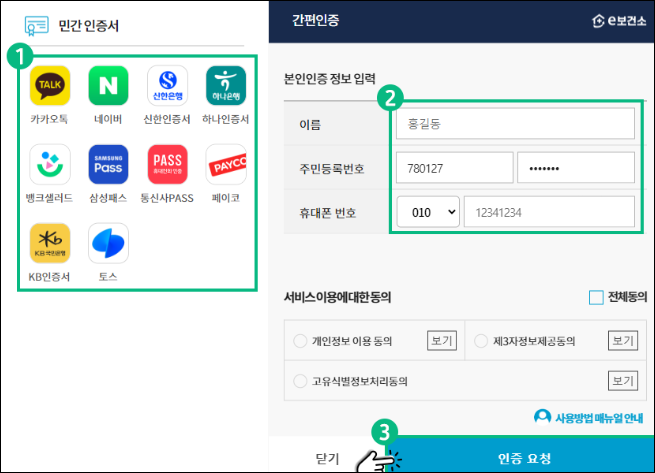Select the KakaoTalk (카카오톡) certificate icon
Image resolution: width=655 pixels, height=473 pixels.
tap(50, 86)
